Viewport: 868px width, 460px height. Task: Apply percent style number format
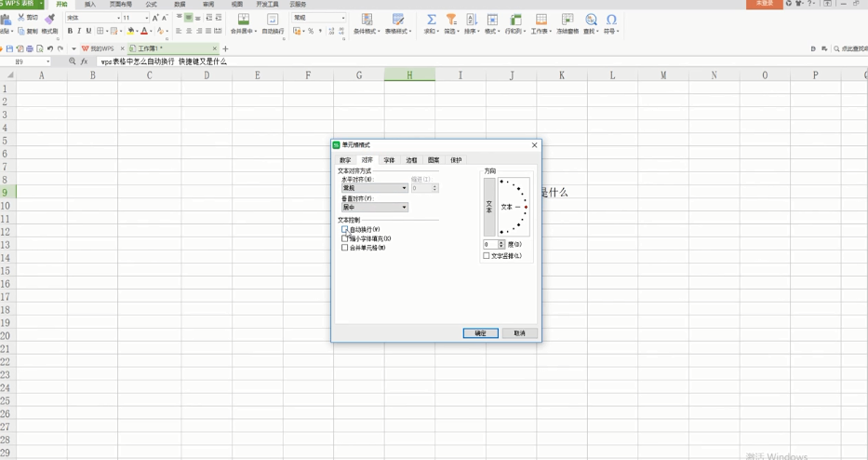311,31
